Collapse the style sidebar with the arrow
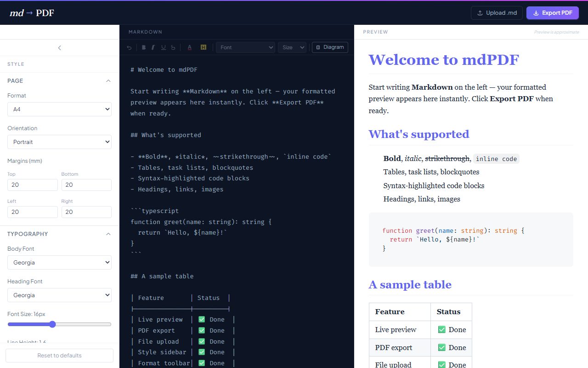 point(59,48)
